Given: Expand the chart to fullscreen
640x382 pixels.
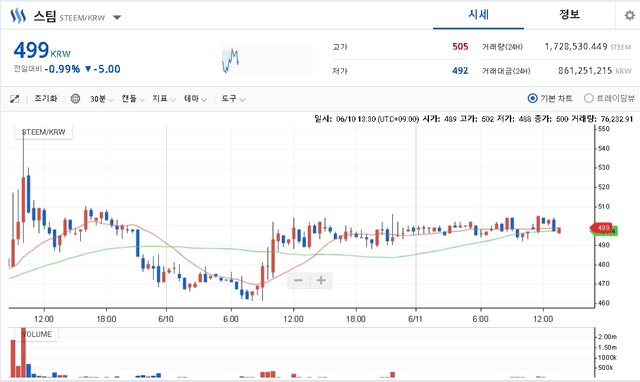Looking at the screenshot, I should [x=15, y=99].
